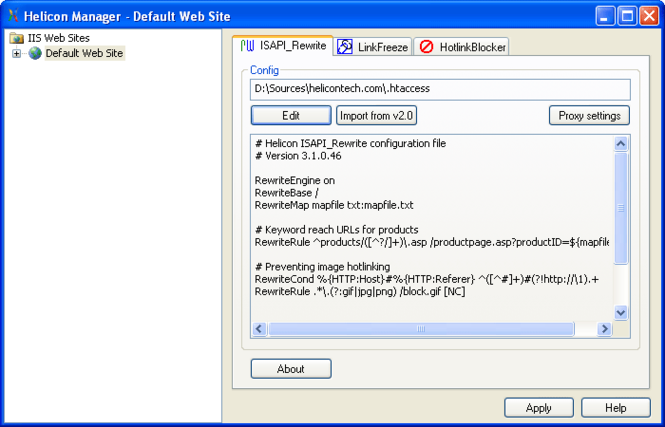The height and width of the screenshot is (427, 665).
Task: Click '# Preventing image hotlinking' comment
Action: pyautogui.click(x=322, y=267)
